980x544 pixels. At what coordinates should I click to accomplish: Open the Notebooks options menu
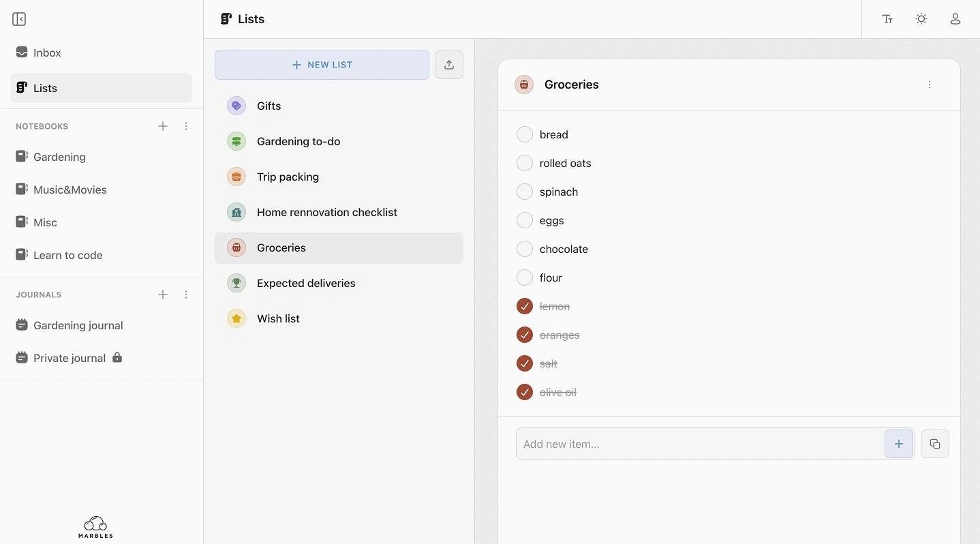pos(186,126)
